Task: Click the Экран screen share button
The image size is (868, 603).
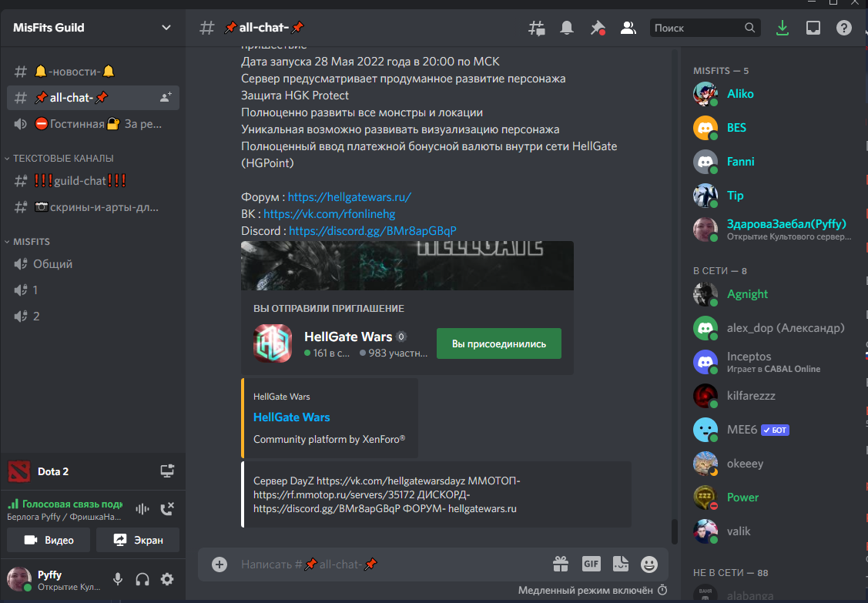Action: click(x=138, y=540)
